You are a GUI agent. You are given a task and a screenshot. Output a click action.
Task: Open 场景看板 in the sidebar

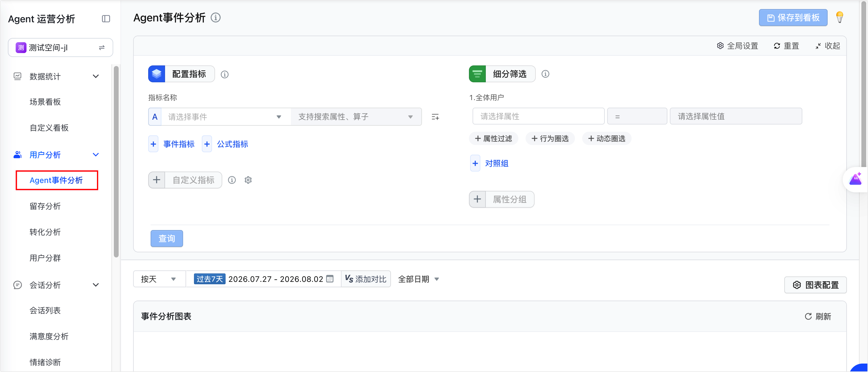click(x=45, y=102)
